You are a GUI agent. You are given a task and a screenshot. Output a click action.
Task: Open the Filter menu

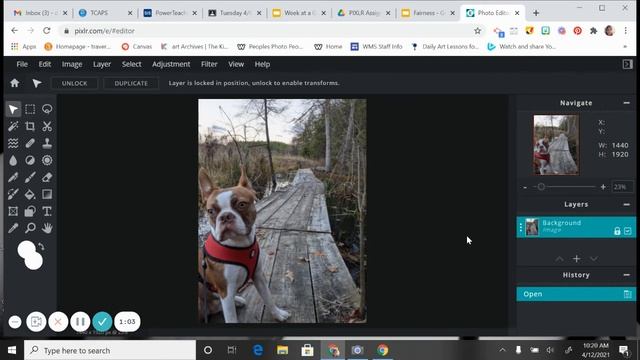[x=209, y=64]
